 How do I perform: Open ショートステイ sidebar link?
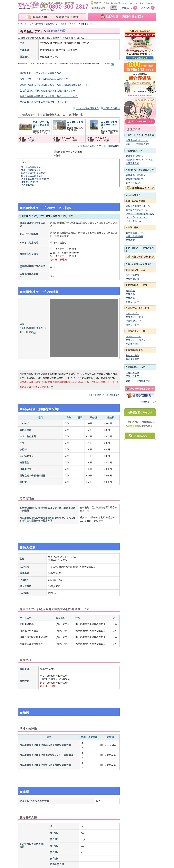click(x=133, y=336)
